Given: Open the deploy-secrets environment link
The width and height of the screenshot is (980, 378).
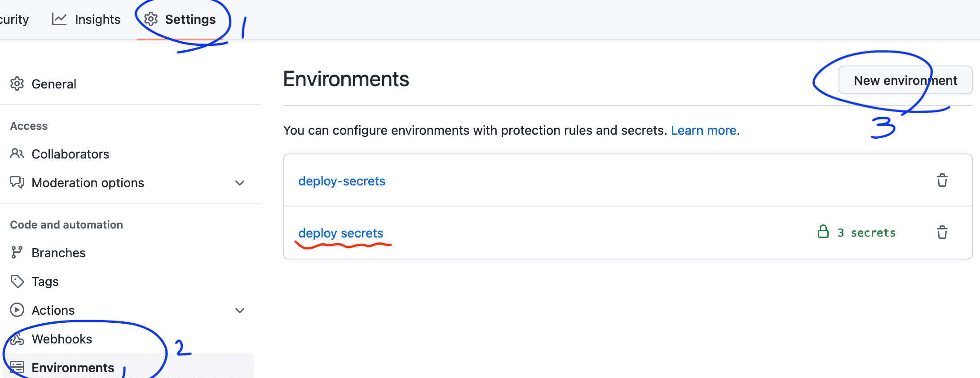Looking at the screenshot, I should tap(342, 181).
